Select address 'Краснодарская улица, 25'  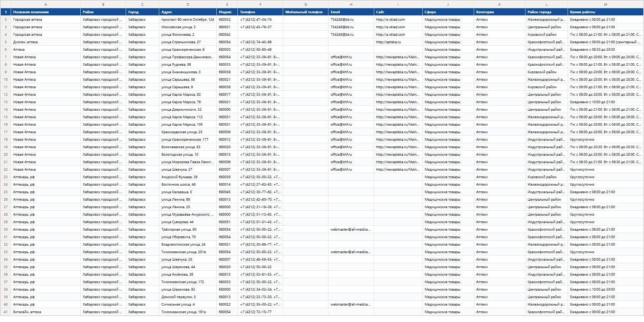(x=188, y=132)
